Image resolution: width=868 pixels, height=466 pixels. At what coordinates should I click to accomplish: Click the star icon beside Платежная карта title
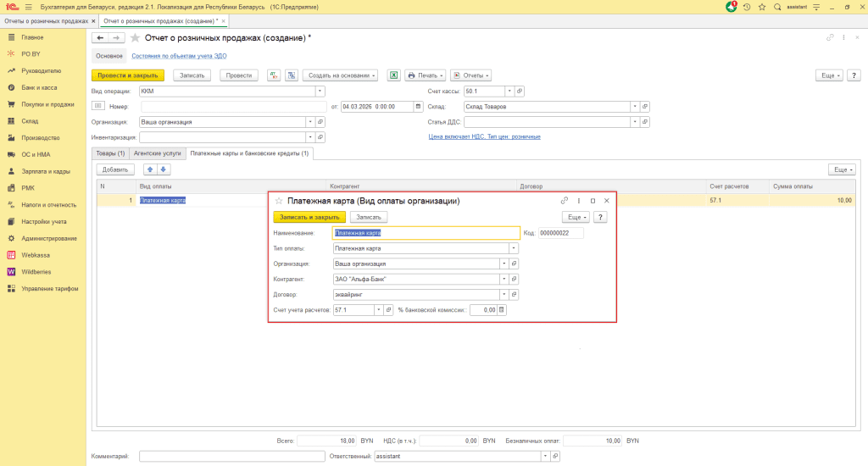coord(278,201)
